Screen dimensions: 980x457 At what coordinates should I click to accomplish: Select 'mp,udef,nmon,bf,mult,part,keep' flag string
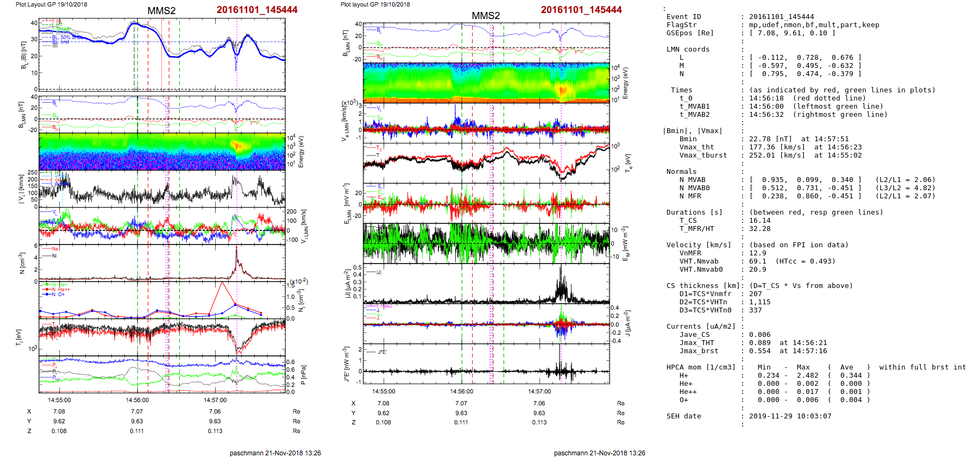tap(814, 25)
